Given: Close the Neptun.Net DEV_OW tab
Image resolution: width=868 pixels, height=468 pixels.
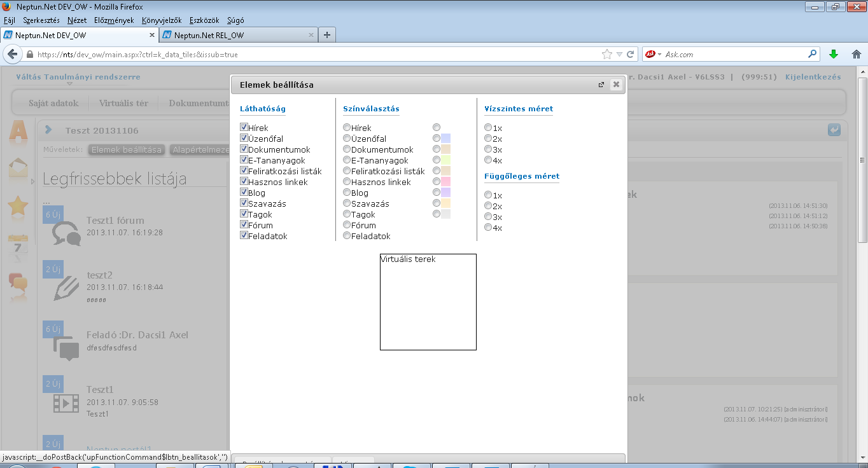Looking at the screenshot, I should pyautogui.click(x=152, y=35).
